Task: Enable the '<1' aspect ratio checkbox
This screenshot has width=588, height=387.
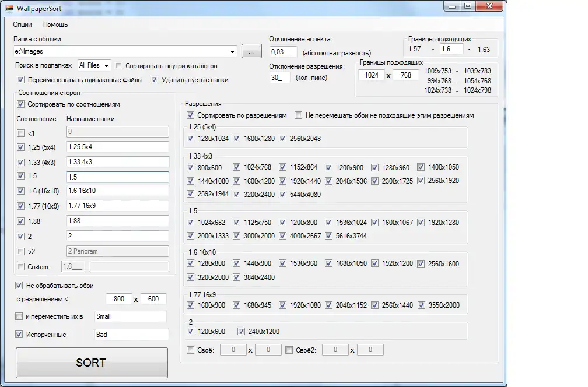Action: [20, 133]
